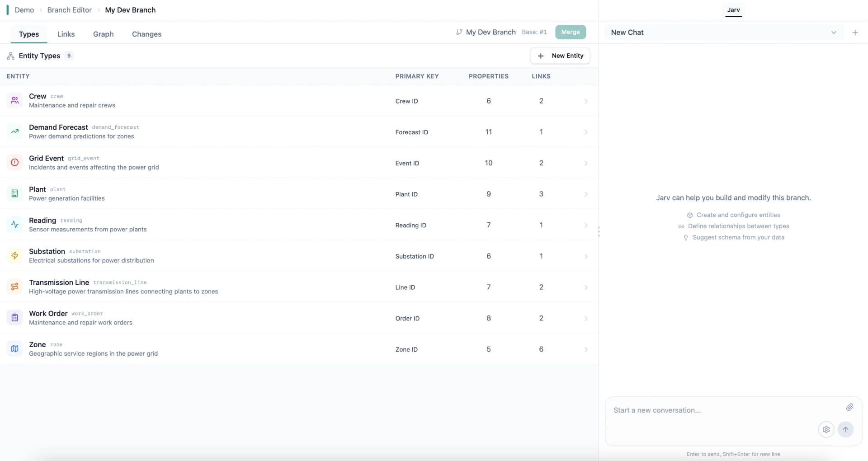The width and height of the screenshot is (868, 461).
Task: Click the Reading waveform icon
Action: (15, 224)
